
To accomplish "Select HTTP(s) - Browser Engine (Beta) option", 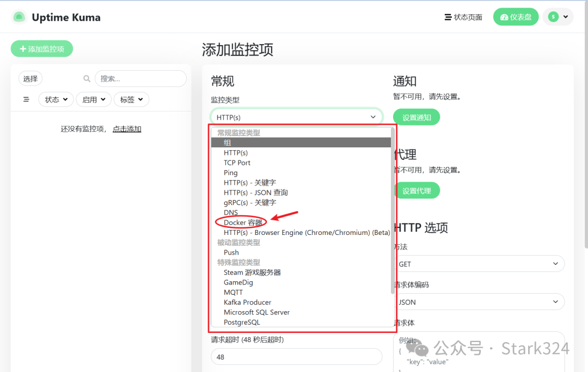I will 301,233.
